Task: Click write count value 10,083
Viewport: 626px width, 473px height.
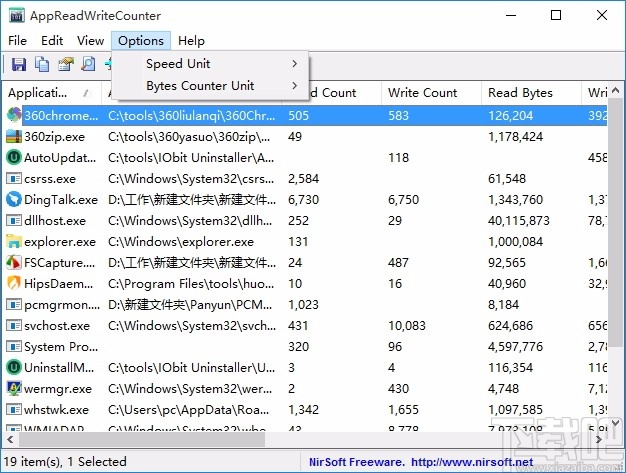Action: [x=407, y=325]
